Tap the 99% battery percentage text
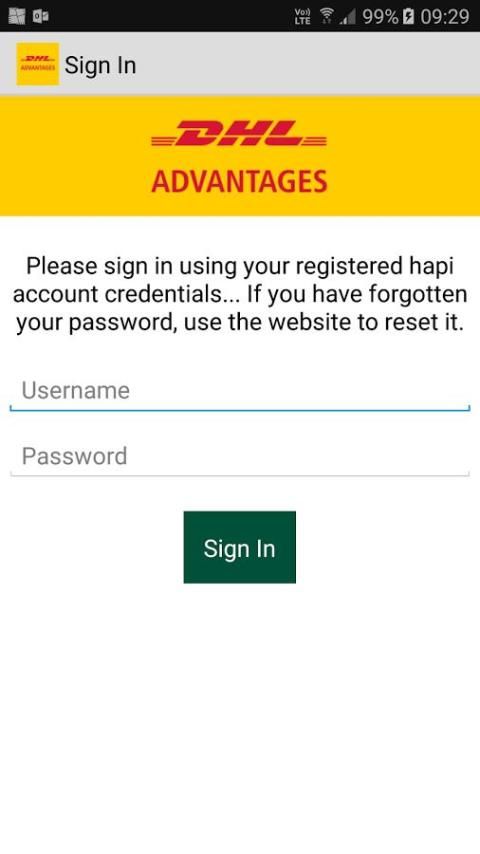 [380, 17]
